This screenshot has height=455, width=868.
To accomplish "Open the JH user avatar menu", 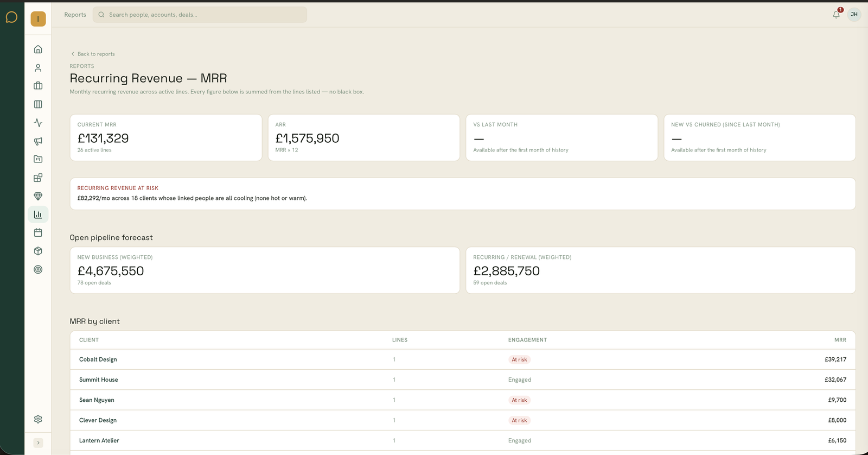I will point(854,15).
